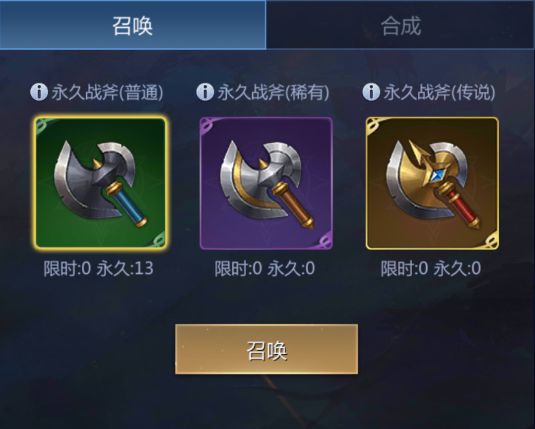This screenshot has height=429, width=535.
Task: Click the count text under legendary axe
Action: coord(431,268)
